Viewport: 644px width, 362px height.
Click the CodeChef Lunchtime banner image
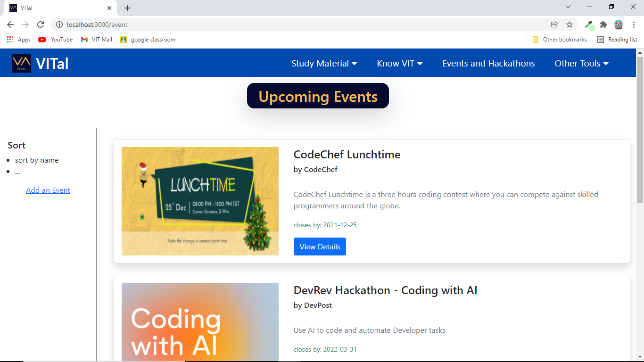(200, 201)
